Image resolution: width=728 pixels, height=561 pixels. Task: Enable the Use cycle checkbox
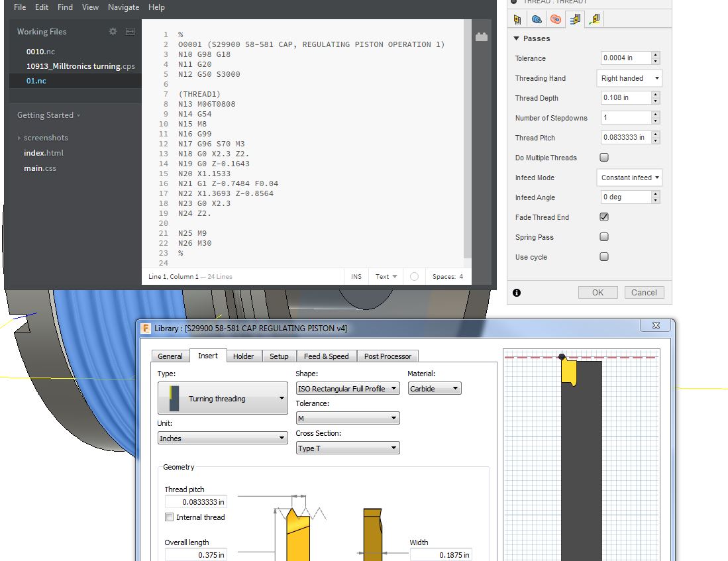[604, 257]
